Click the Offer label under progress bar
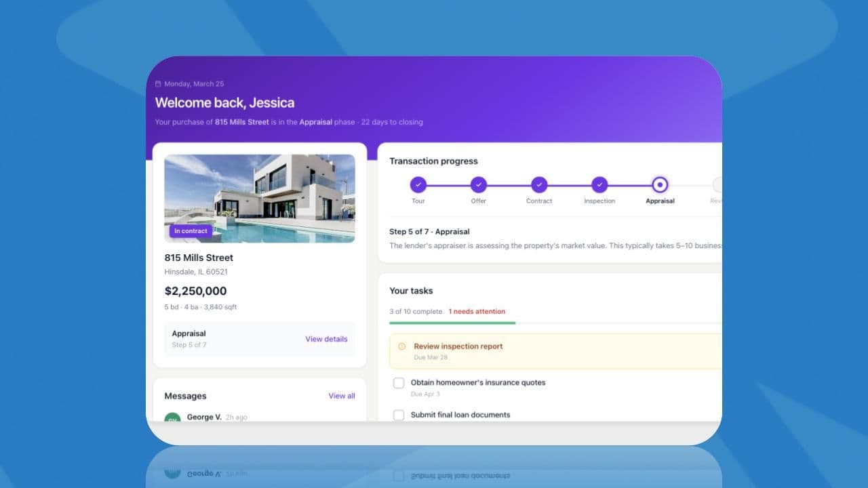 click(479, 201)
